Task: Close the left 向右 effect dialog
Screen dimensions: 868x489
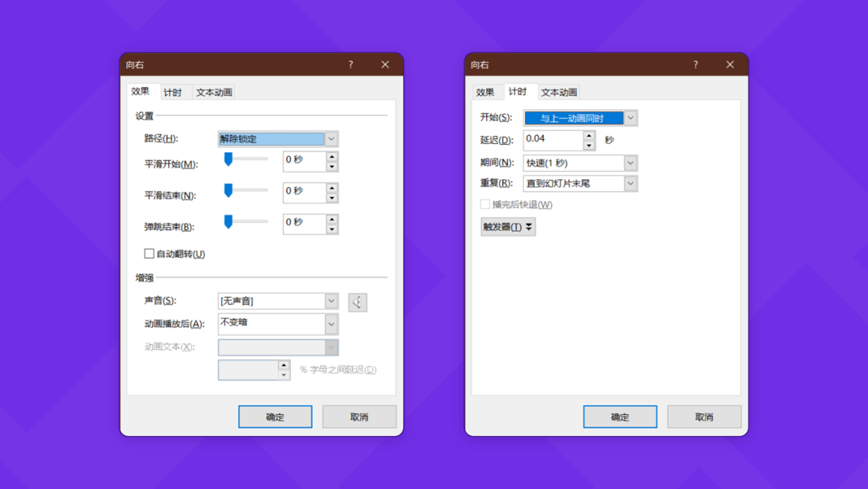Action: point(385,65)
